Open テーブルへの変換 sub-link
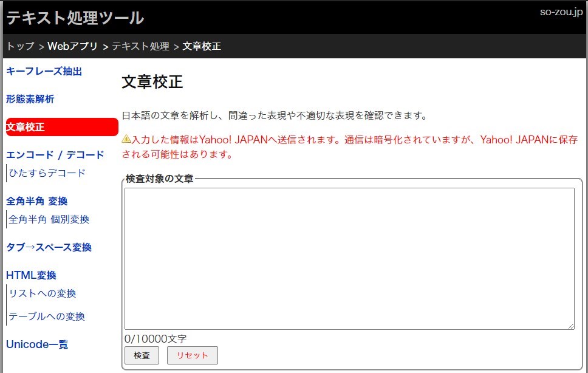The height and width of the screenshot is (373, 588). point(47,317)
